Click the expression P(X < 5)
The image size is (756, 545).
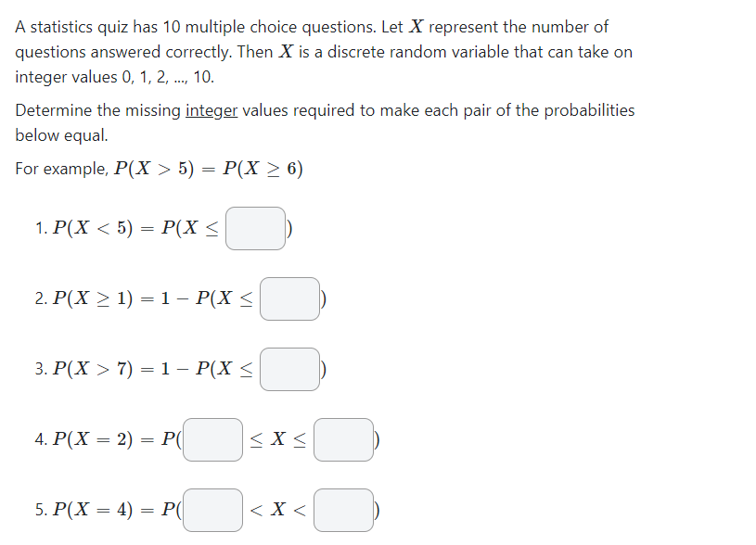pyautogui.click(x=96, y=227)
